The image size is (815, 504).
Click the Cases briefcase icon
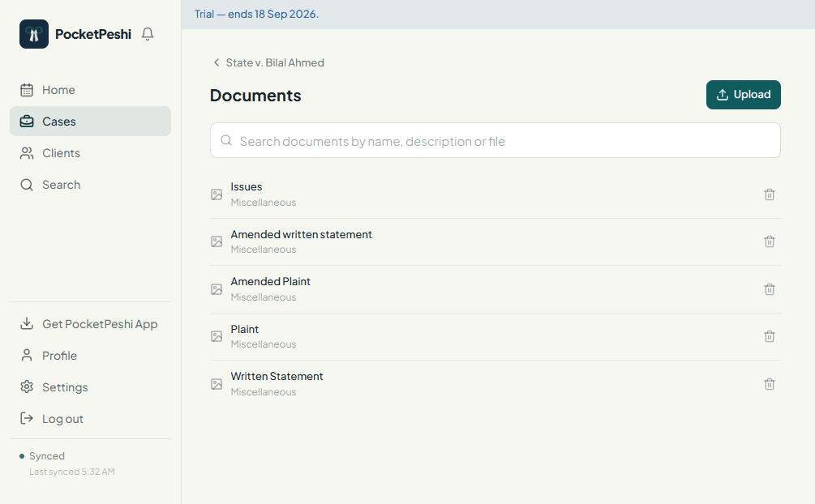coord(27,122)
